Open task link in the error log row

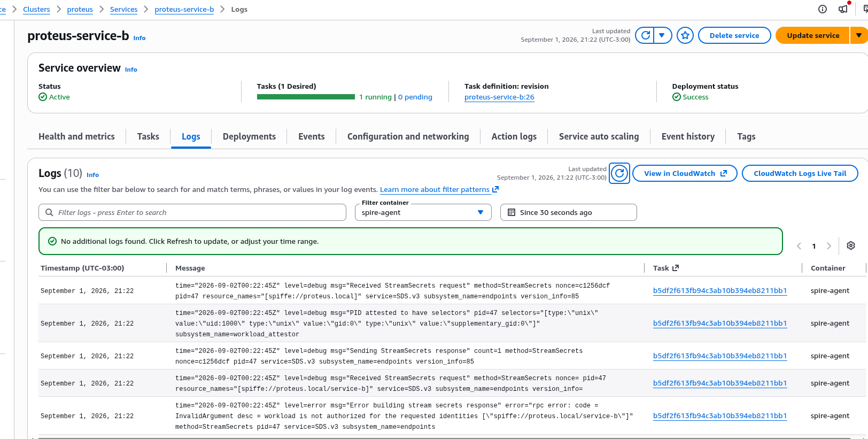[x=719, y=415]
